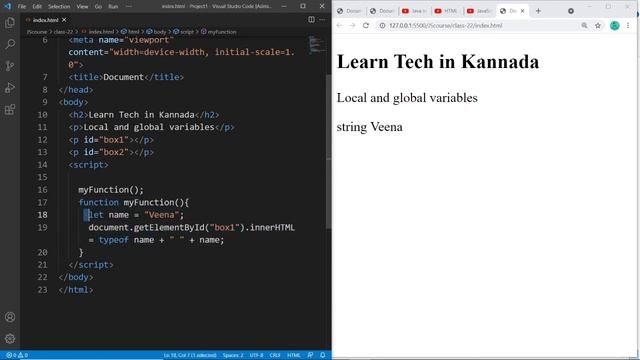Screen dimensions: 640x360
Task: Click 'string Veena' text in browser page
Action: click(369, 127)
